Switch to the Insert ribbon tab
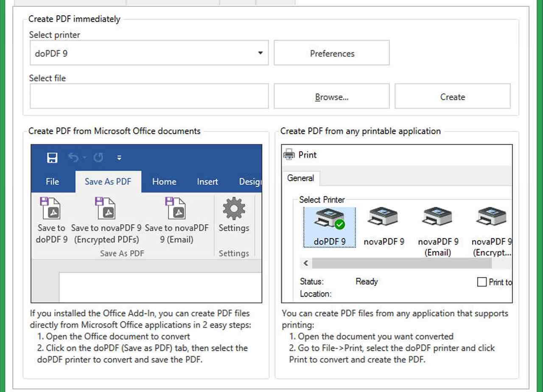This screenshot has height=392, width=543. [207, 182]
